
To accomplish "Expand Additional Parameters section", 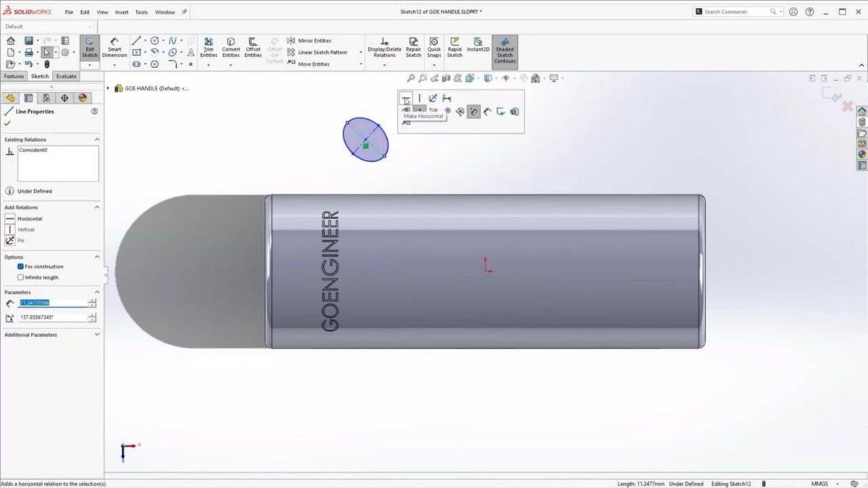I will (x=97, y=335).
